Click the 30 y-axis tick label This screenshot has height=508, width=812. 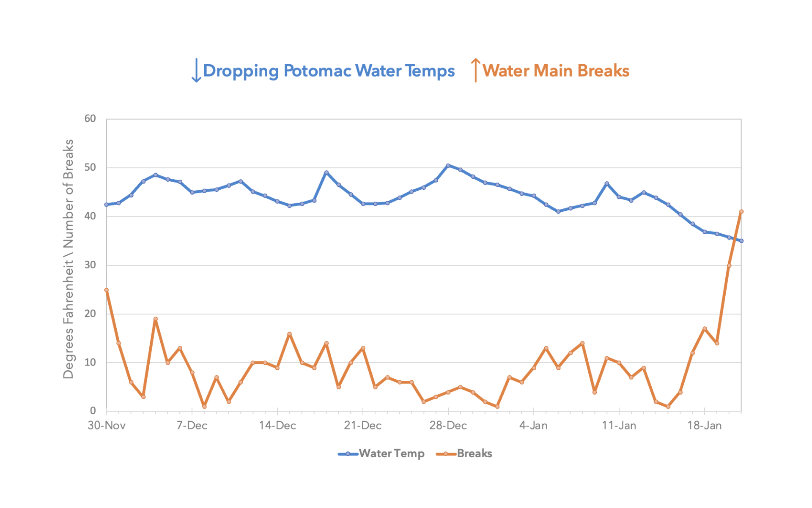pos(90,265)
